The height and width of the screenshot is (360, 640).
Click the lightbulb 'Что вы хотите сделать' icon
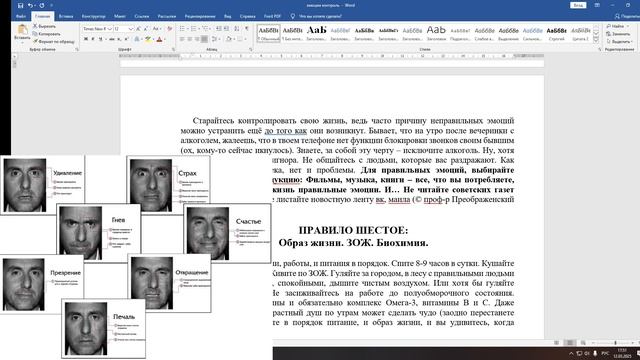(292, 16)
